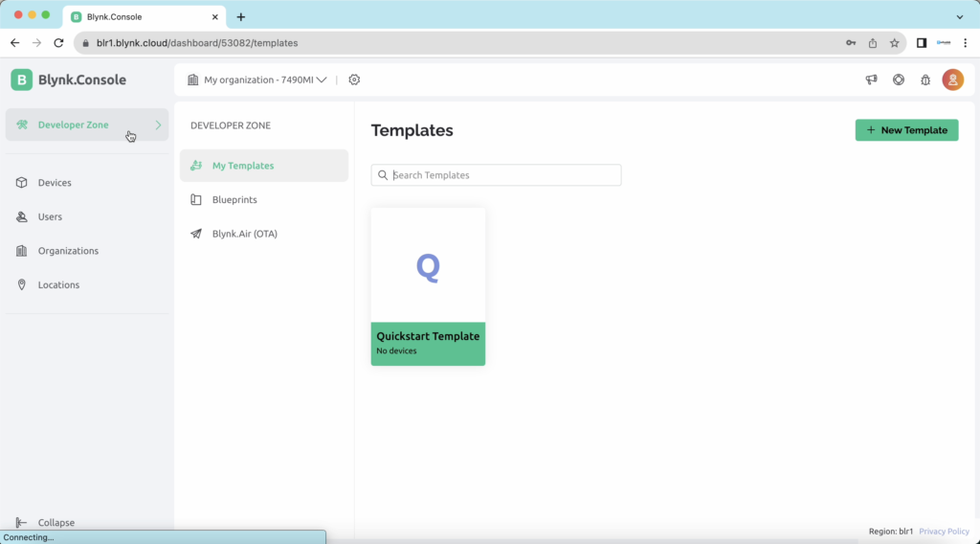Screen dimensions: 980x544
Task: Open the organization dropdown 7490MI
Action: [265, 80]
